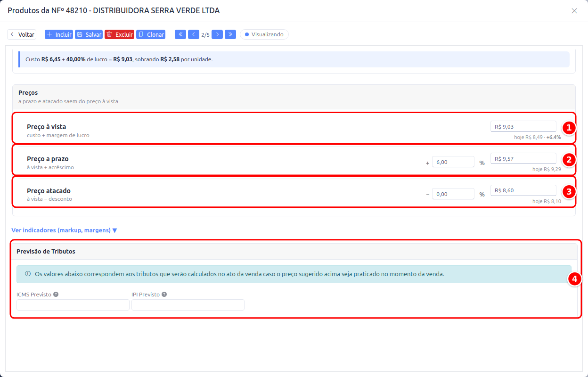Click the 'Preço atacado' row label

pyautogui.click(x=49, y=191)
